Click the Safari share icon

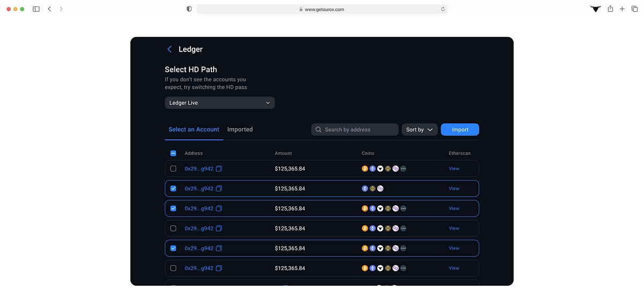(610, 9)
